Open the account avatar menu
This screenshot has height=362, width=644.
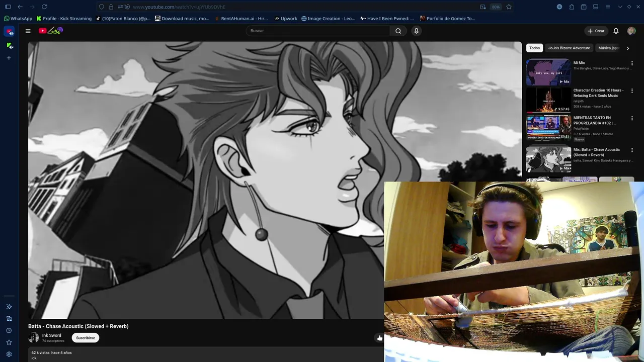631,31
